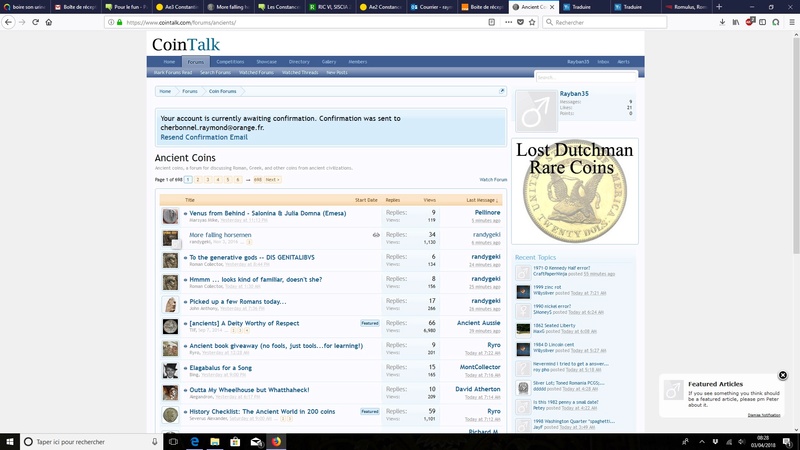Sort threads by Replies column header
This screenshot has width=800, height=450.
pos(393,200)
